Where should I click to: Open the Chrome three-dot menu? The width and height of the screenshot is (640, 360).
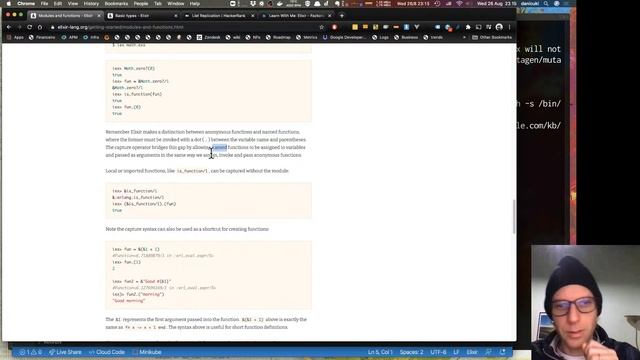point(509,27)
